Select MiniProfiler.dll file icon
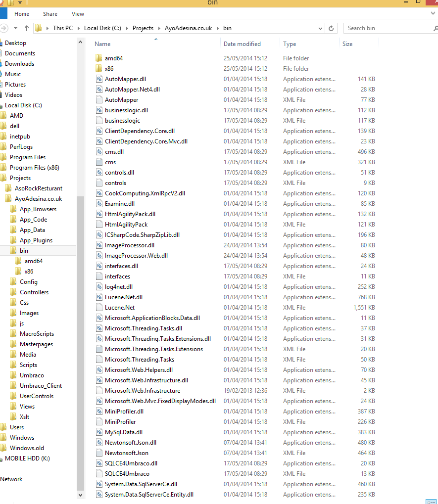 (99, 412)
